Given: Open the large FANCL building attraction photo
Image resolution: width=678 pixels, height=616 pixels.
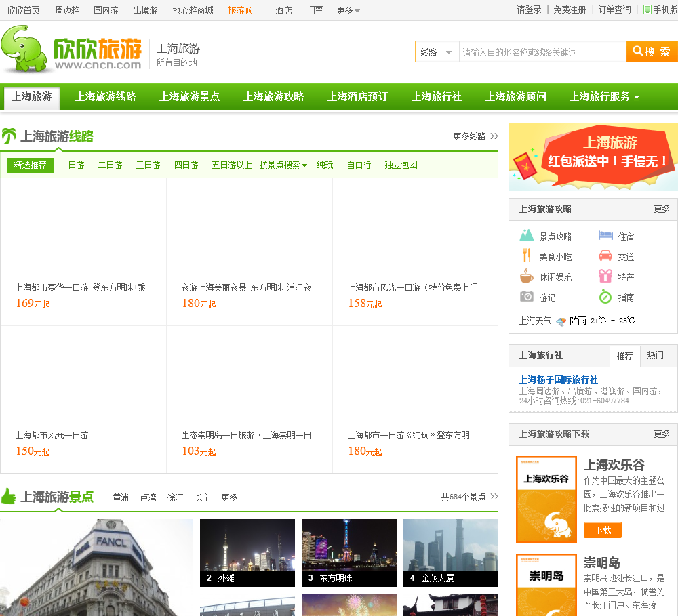Looking at the screenshot, I should pyautogui.click(x=96, y=568).
